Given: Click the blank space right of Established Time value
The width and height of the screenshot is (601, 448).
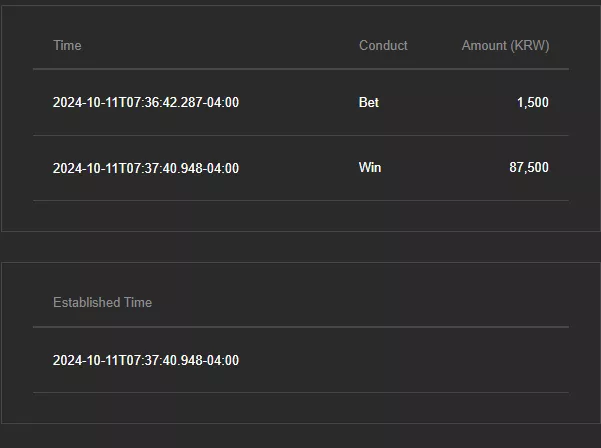Looking at the screenshot, I should click(x=402, y=360).
